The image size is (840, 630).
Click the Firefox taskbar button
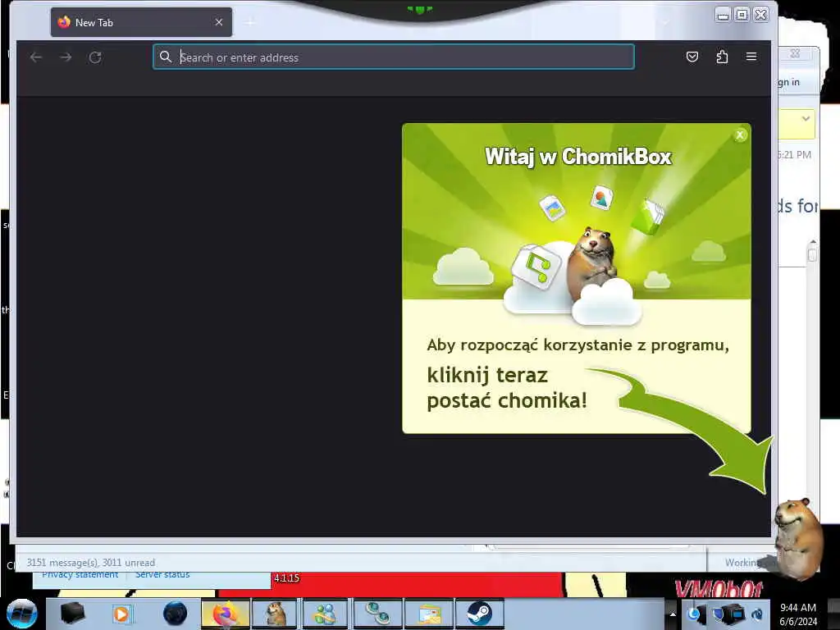(225, 614)
